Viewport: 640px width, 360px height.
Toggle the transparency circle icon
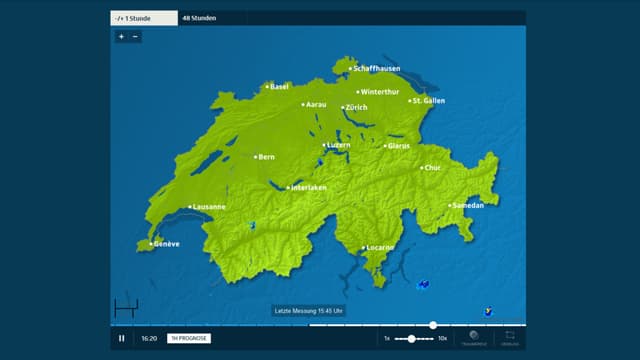474,336
